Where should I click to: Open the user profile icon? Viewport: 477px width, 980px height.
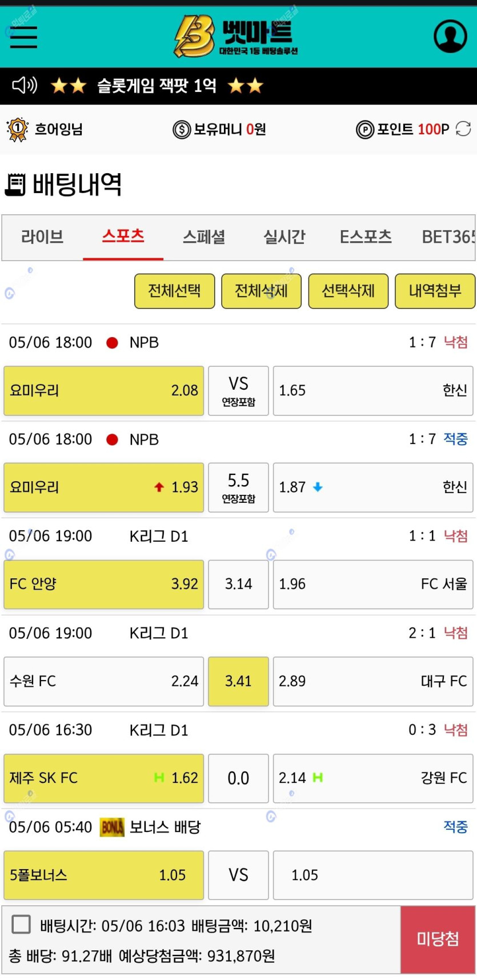(x=450, y=36)
